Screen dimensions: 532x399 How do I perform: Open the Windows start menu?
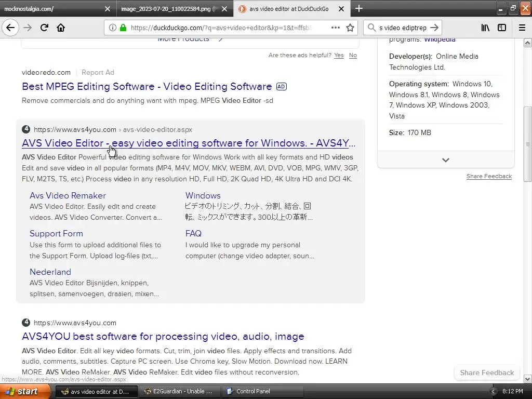(25, 392)
